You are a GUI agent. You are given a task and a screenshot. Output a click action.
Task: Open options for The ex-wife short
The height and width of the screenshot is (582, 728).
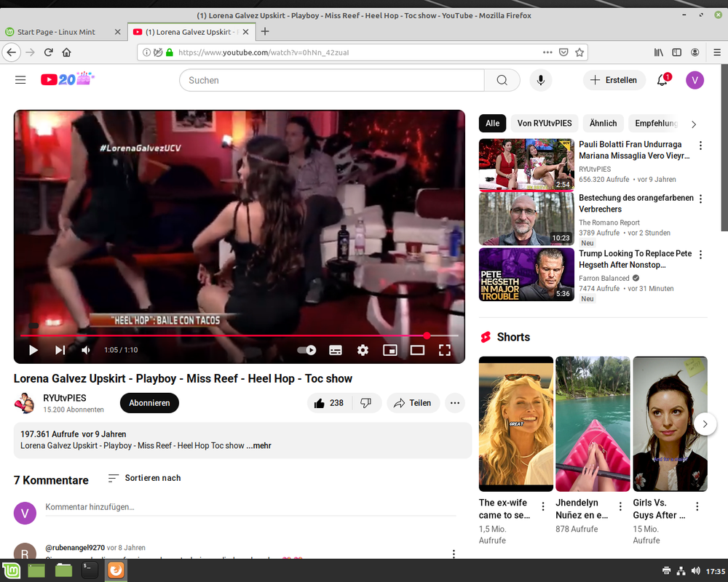[543, 506]
